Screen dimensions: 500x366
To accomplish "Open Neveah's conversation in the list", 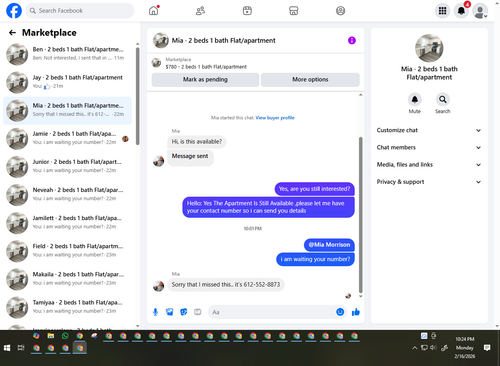I will pyautogui.click(x=67, y=195).
